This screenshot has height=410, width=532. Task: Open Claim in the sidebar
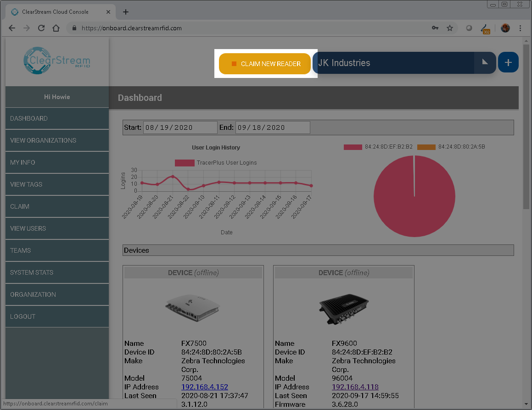(57, 206)
